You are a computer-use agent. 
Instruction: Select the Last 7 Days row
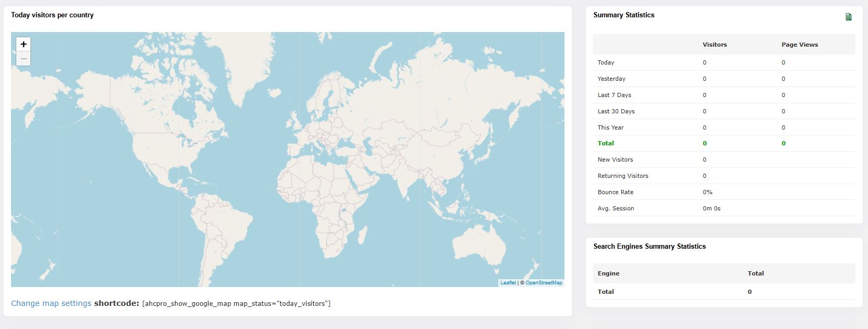614,95
